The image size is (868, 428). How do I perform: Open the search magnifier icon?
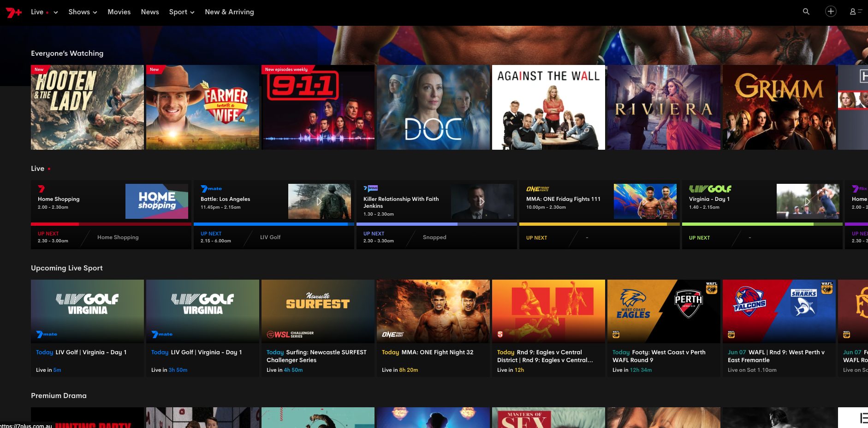[x=806, y=12]
